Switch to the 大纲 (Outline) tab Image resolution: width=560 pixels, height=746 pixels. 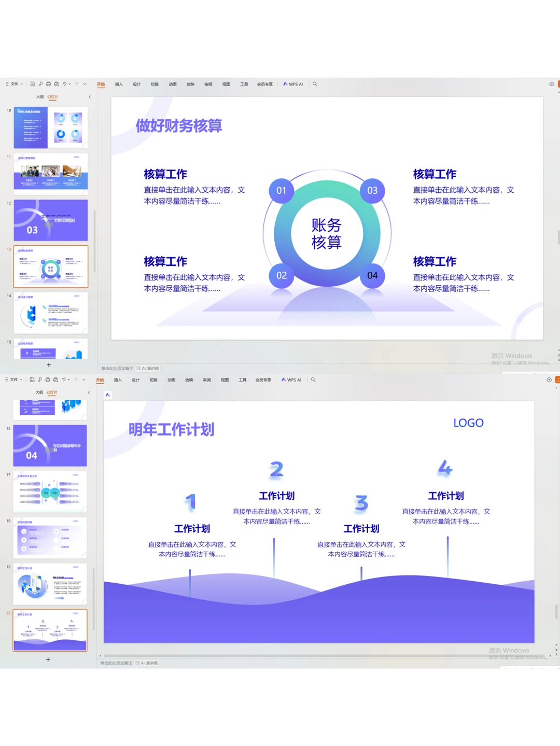tap(39, 96)
